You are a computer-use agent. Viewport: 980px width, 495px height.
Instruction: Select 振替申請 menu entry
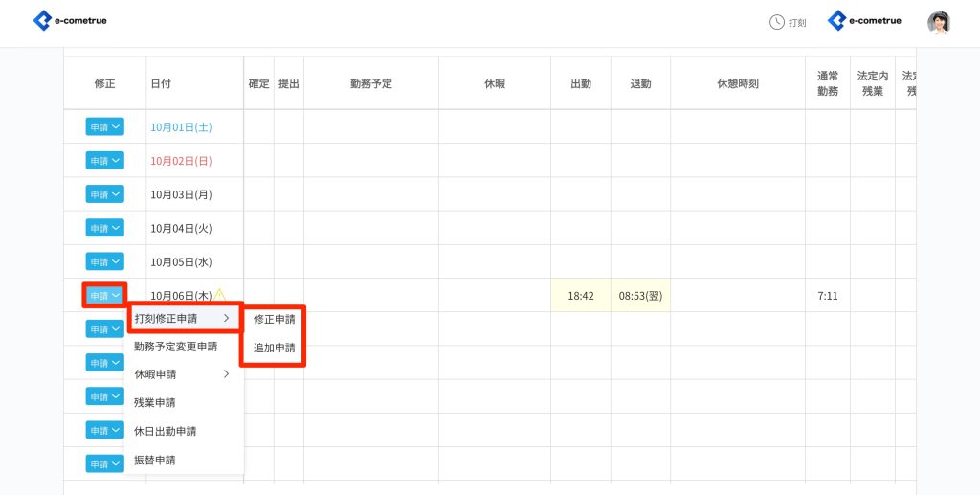[155, 460]
